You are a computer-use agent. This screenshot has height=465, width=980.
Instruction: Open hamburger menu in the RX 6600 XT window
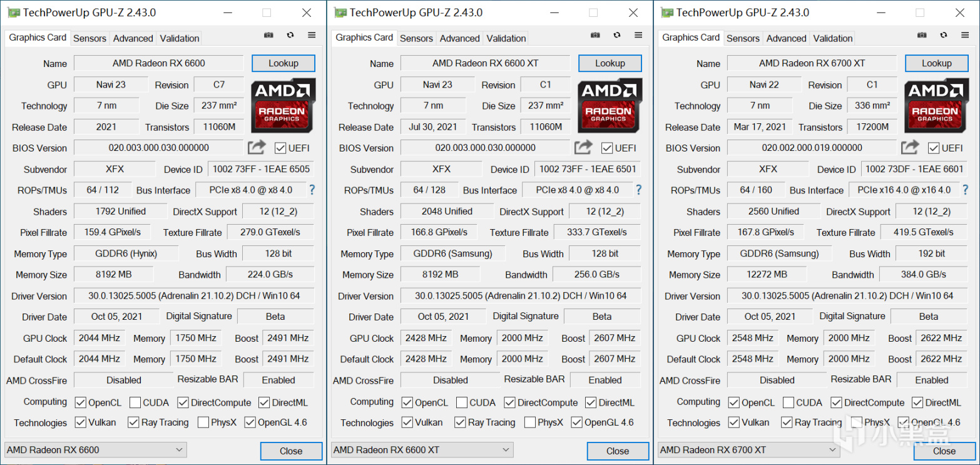(638, 36)
